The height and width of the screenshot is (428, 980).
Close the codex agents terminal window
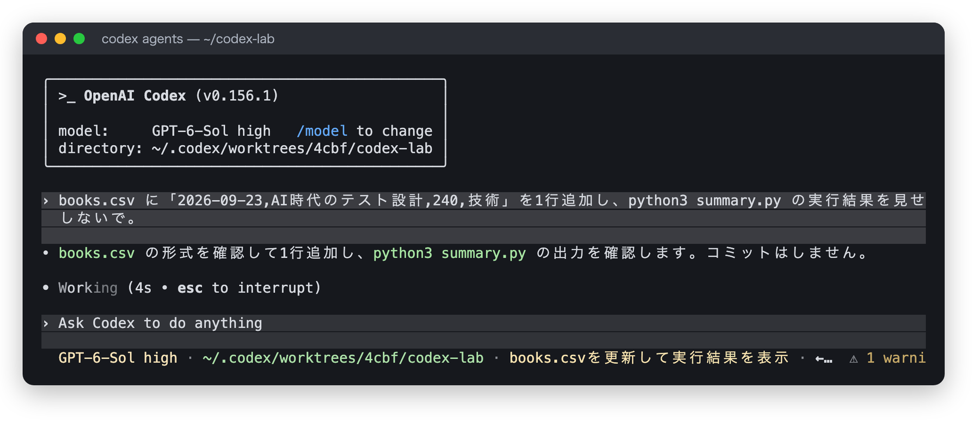coord(41,39)
